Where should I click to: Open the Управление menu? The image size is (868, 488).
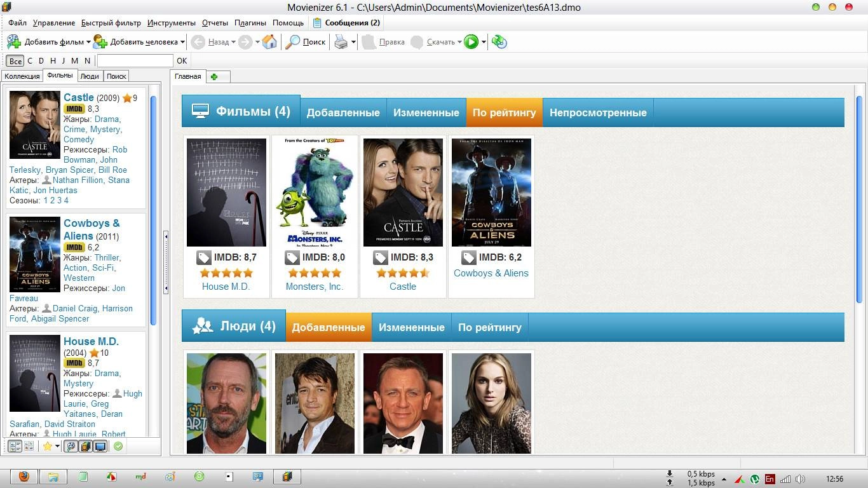[x=54, y=23]
